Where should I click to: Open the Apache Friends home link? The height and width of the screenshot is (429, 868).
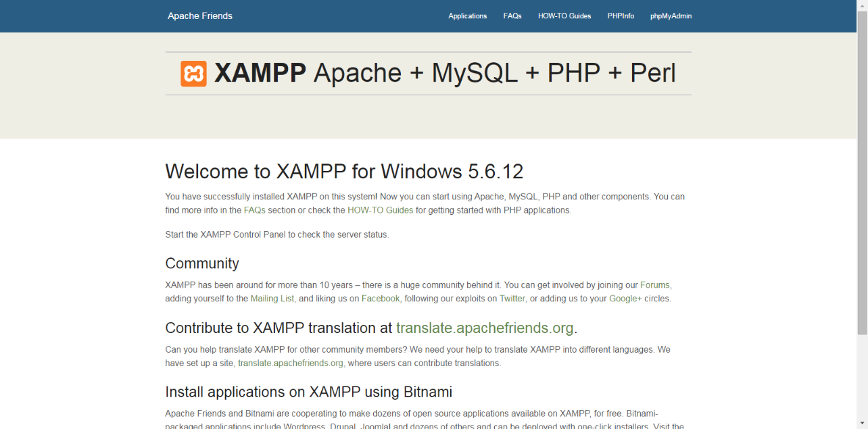(x=200, y=16)
